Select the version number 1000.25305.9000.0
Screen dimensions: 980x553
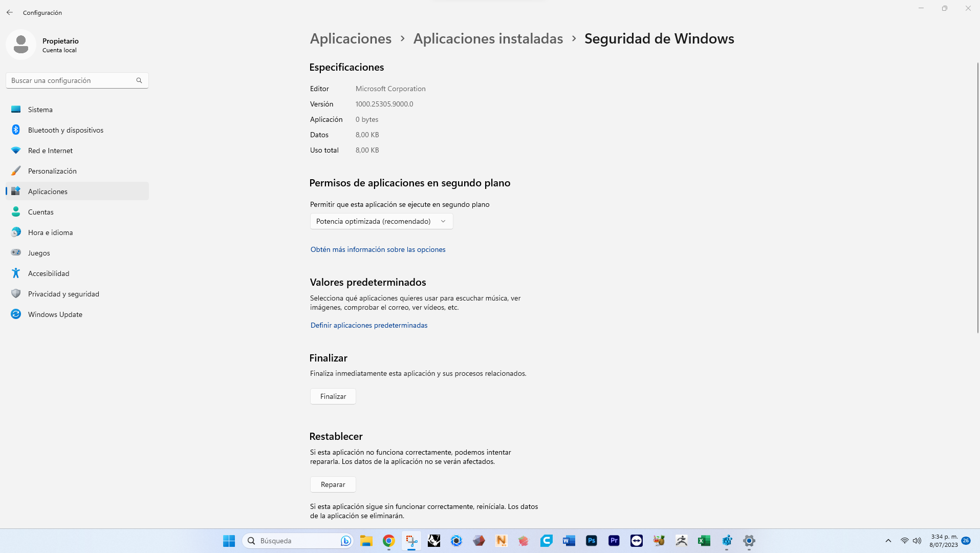click(384, 104)
